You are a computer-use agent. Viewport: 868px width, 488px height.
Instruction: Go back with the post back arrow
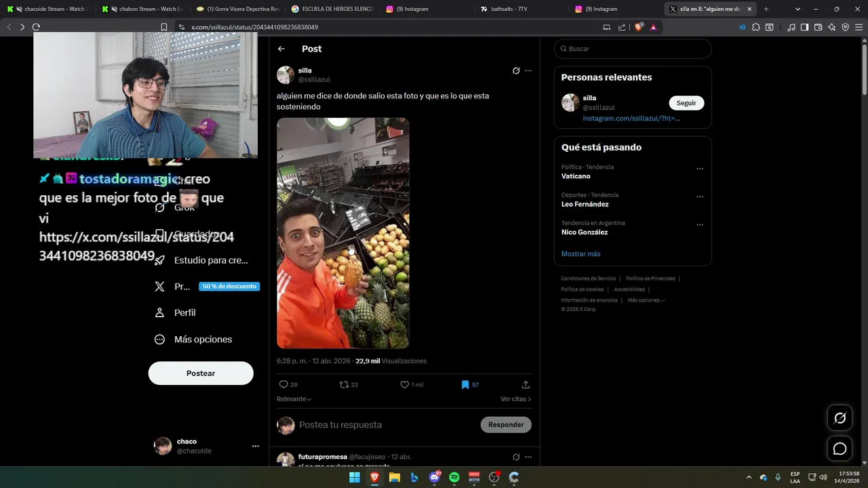point(281,49)
